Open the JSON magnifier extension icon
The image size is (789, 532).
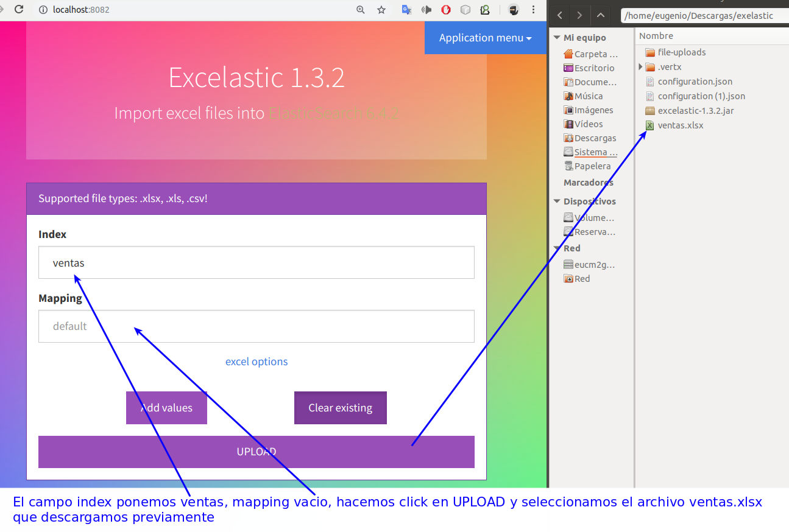tap(485, 10)
